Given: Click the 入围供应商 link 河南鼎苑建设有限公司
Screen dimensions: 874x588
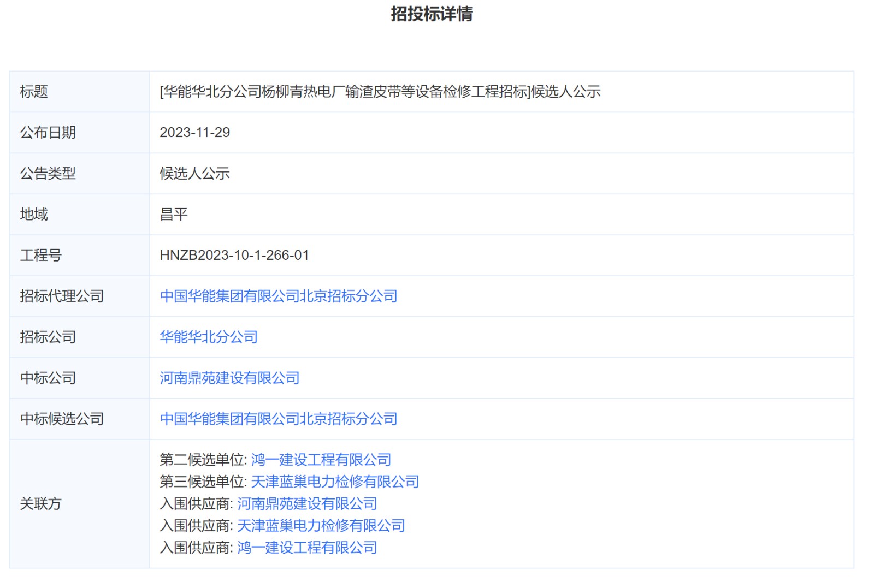Looking at the screenshot, I should (307, 503).
